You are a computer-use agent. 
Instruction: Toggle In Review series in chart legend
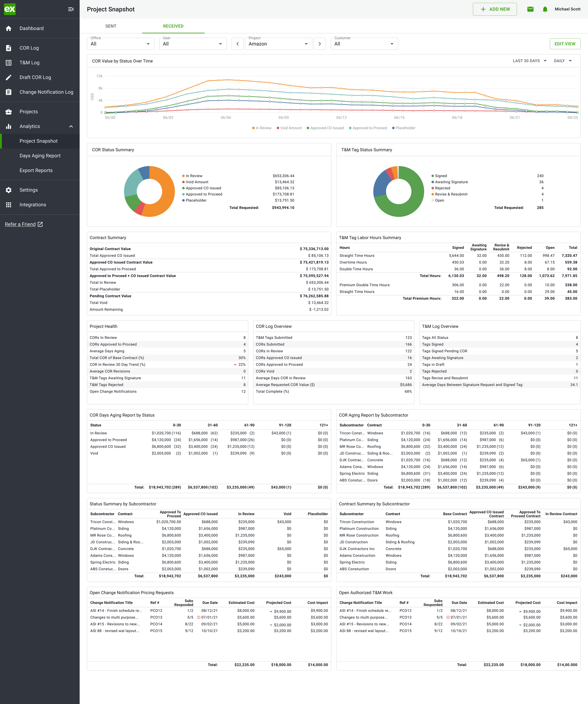click(x=262, y=128)
